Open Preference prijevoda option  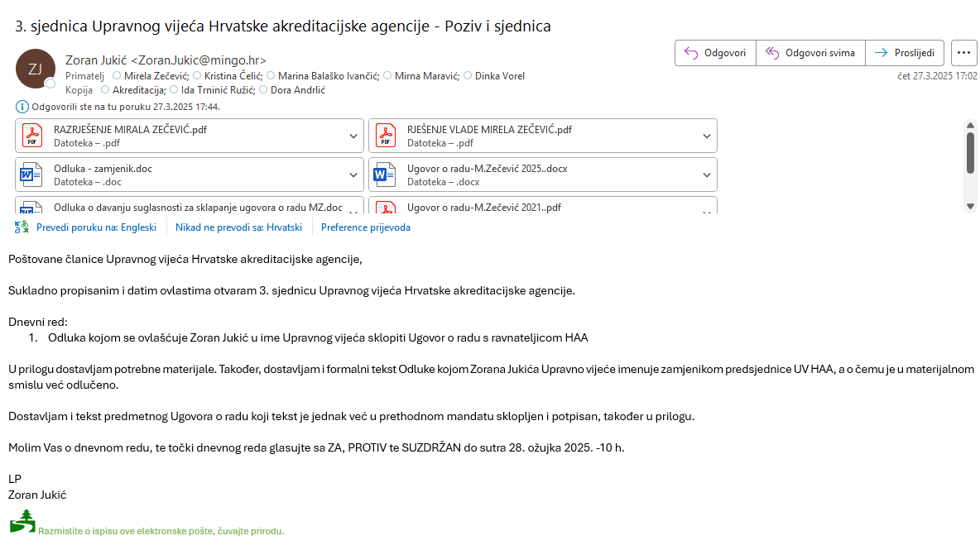coord(366,227)
